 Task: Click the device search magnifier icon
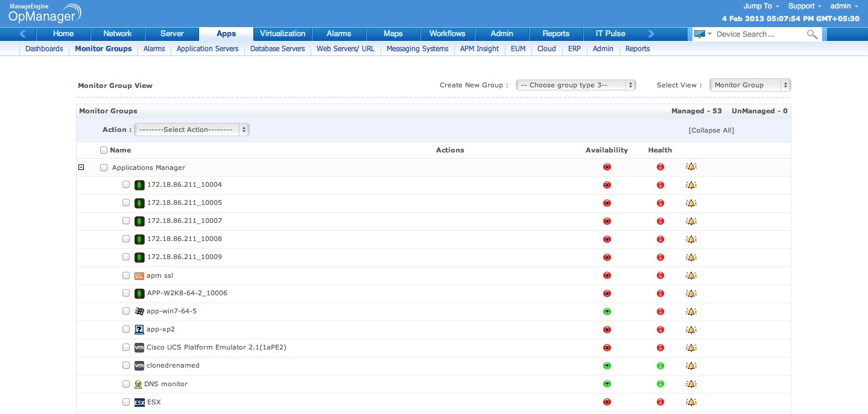(812, 34)
